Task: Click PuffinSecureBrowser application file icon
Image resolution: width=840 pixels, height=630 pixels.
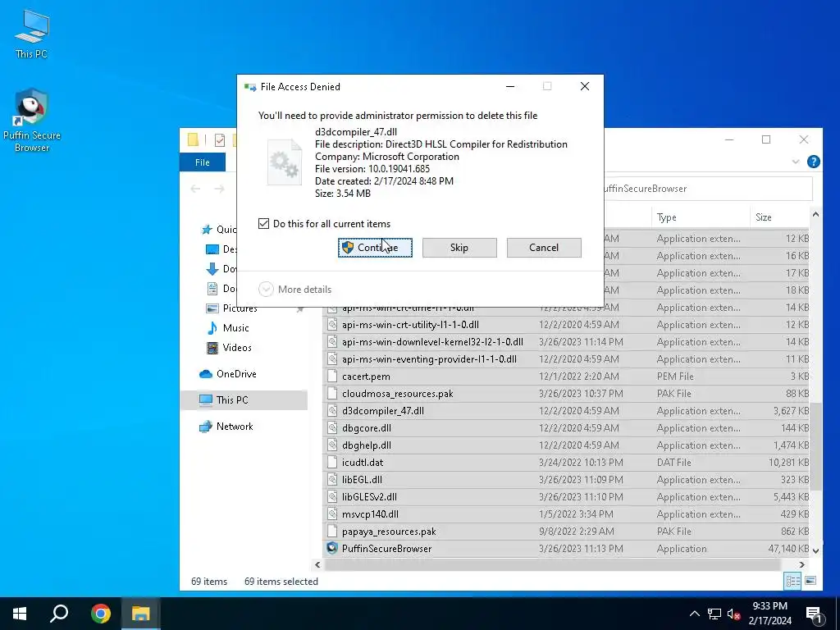Action: (x=332, y=548)
